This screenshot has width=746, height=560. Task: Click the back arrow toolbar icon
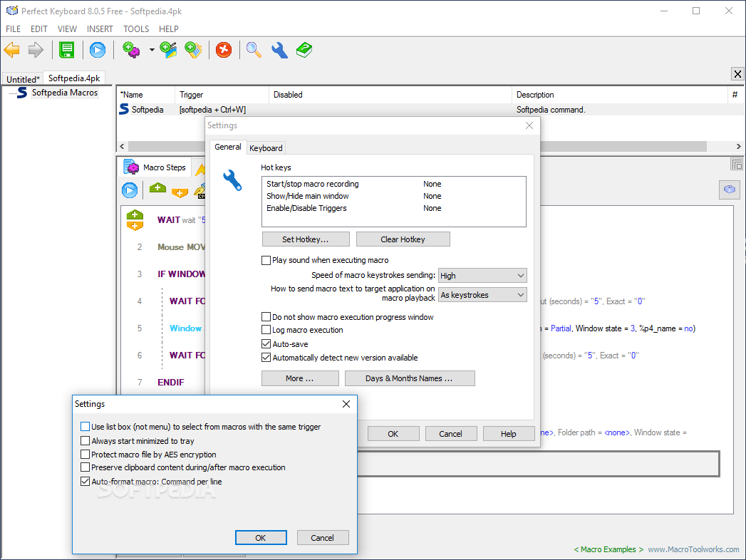coord(11,50)
